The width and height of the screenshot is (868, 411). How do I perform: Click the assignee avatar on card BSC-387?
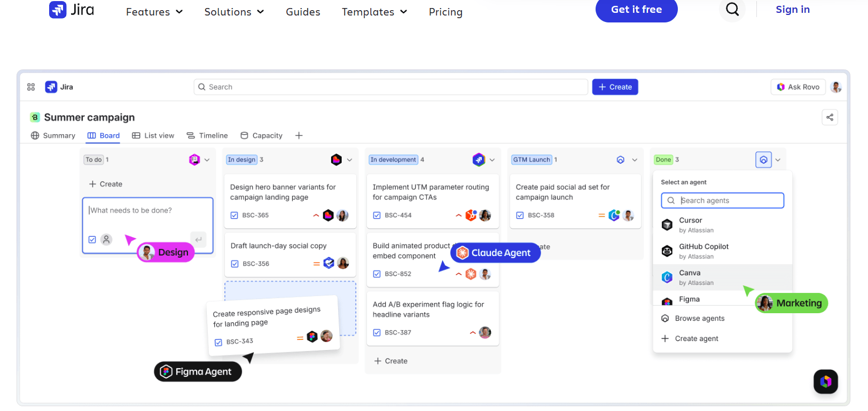coord(485,332)
